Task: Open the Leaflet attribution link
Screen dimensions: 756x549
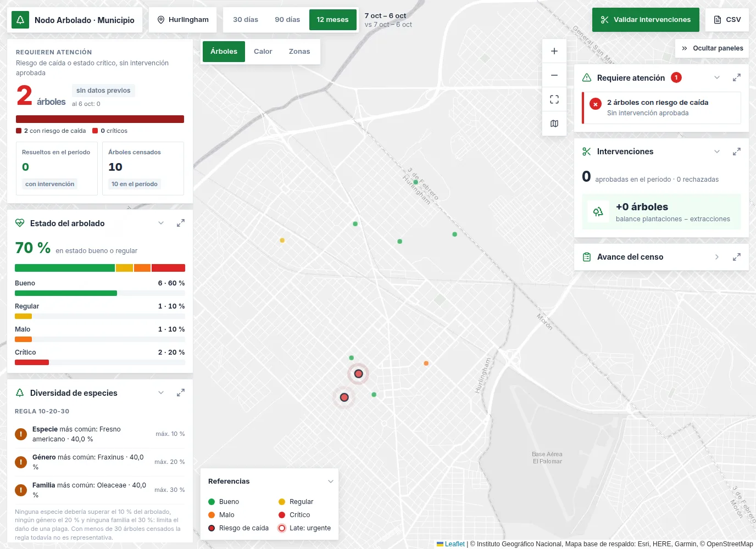Action: 454,544
